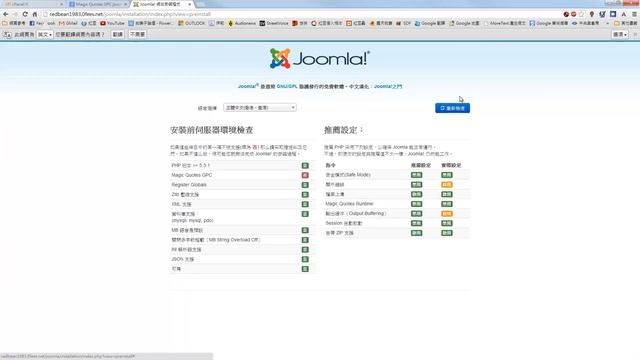Image resolution: width=640 pixels, height=360 pixels.
Task: Switch to the cPanel browser tab
Action: (x=33, y=4)
